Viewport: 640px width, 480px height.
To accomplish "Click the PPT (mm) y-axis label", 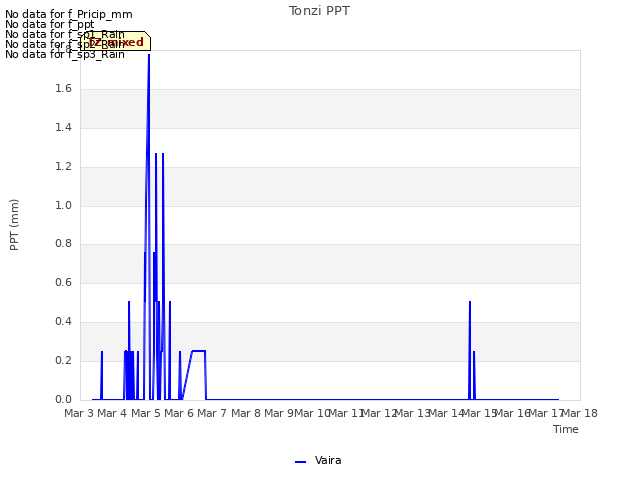I will (x=14, y=224).
